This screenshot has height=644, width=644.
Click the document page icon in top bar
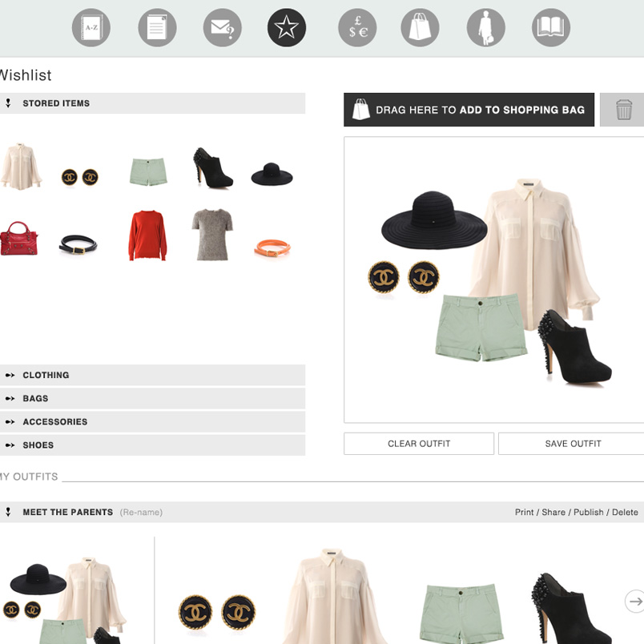pyautogui.click(x=157, y=28)
